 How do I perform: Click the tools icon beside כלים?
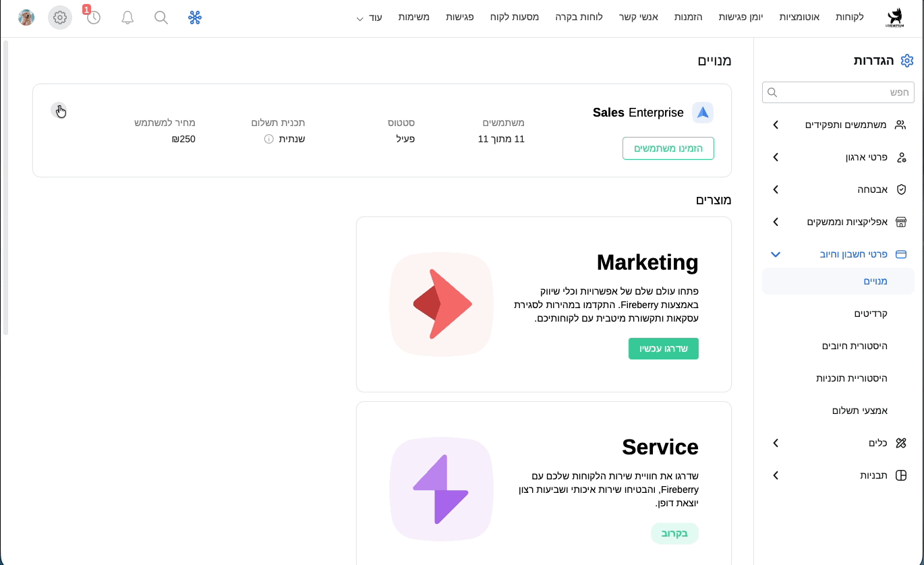pos(900,443)
